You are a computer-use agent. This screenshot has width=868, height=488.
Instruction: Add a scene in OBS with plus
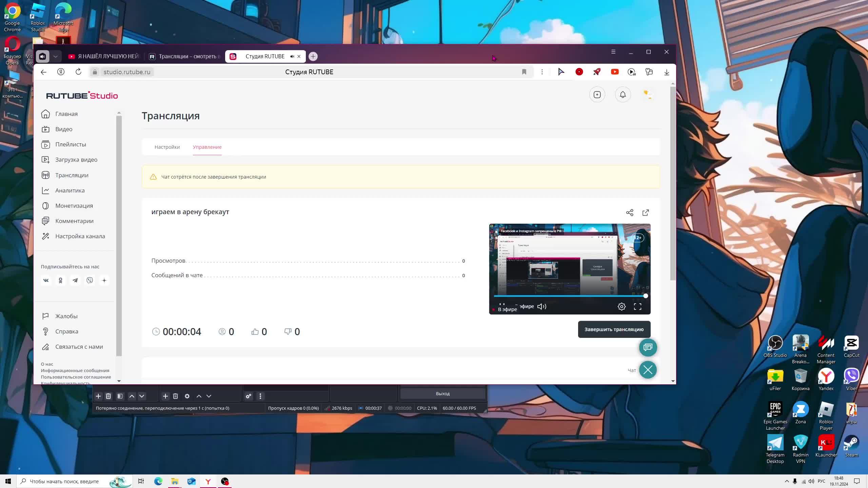click(x=98, y=396)
